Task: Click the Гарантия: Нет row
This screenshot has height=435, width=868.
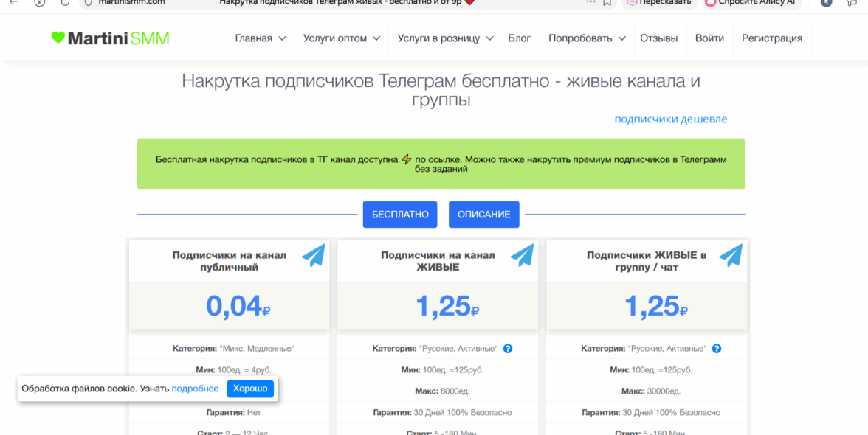Action: pos(229,412)
